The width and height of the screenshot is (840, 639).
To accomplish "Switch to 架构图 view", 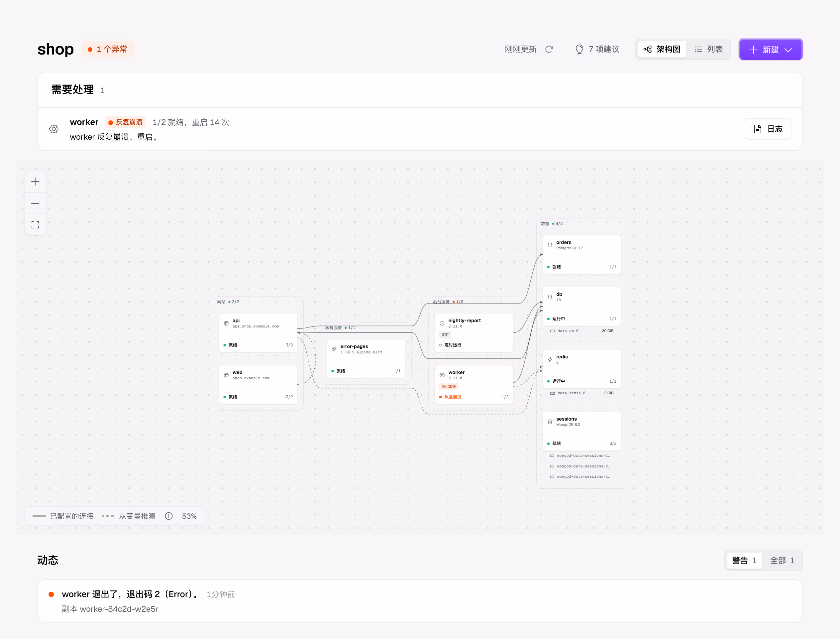I will click(662, 50).
